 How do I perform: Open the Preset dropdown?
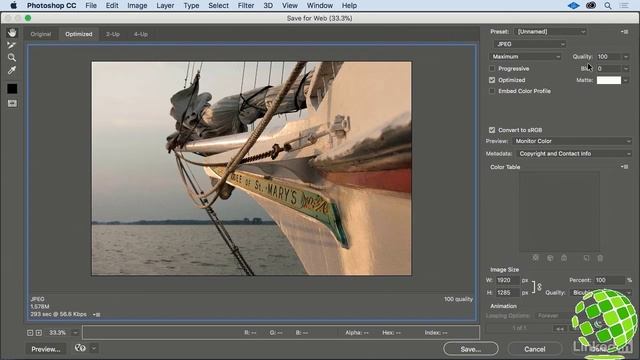pyautogui.click(x=551, y=32)
